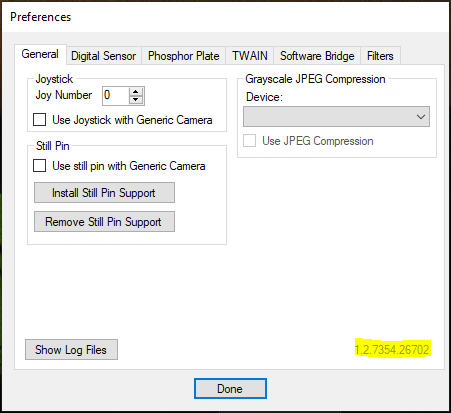Click the Device combo box arrow
The height and width of the screenshot is (413, 451).
point(421,117)
